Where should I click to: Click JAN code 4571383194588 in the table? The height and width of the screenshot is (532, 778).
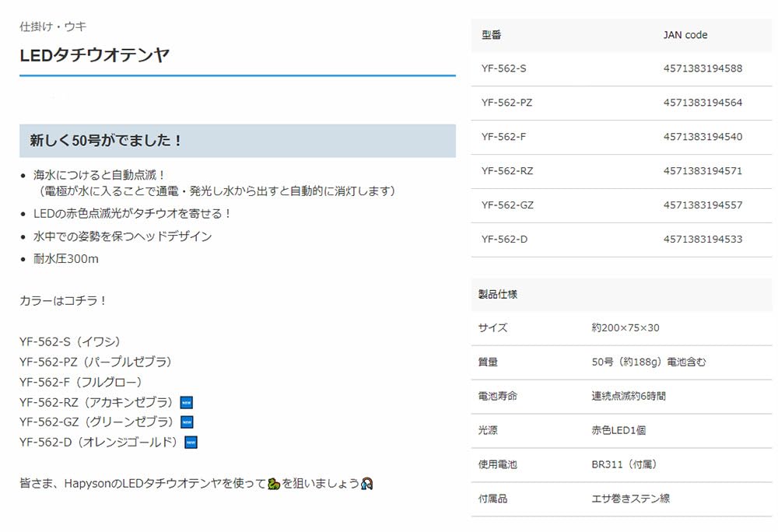703,68
